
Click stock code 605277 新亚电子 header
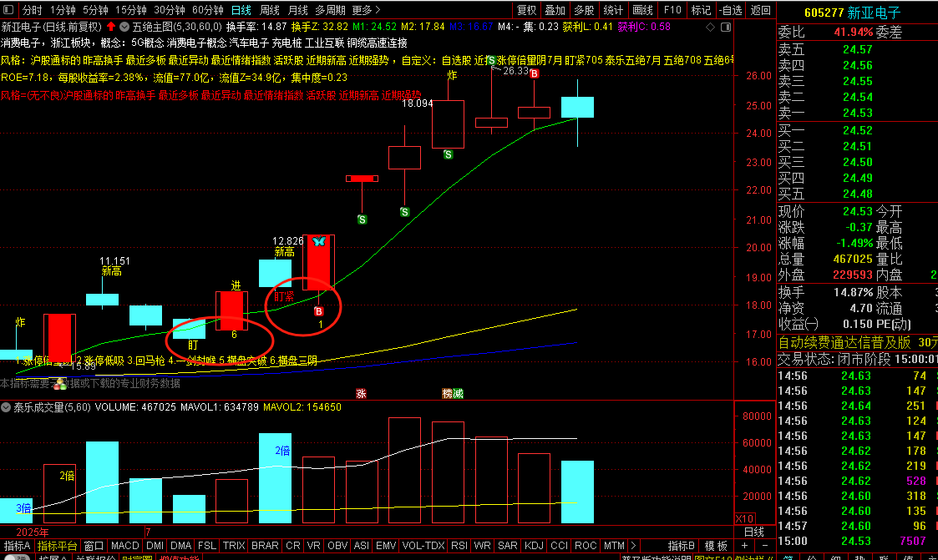pos(853,13)
